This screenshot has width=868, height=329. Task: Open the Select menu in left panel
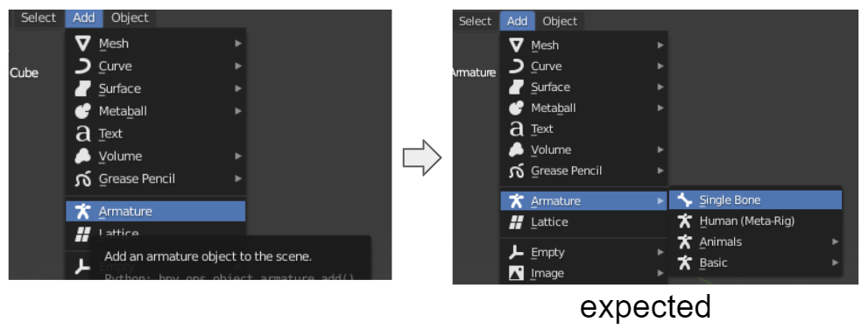(x=39, y=17)
